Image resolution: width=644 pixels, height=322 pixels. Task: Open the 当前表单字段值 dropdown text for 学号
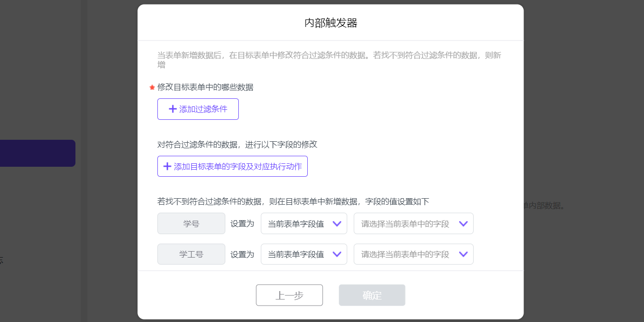coord(296,224)
